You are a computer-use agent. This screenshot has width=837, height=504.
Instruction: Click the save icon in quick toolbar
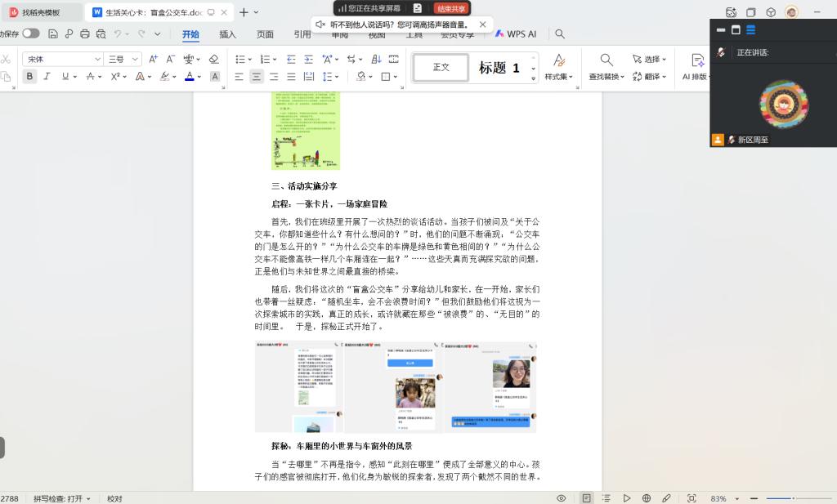point(53,34)
